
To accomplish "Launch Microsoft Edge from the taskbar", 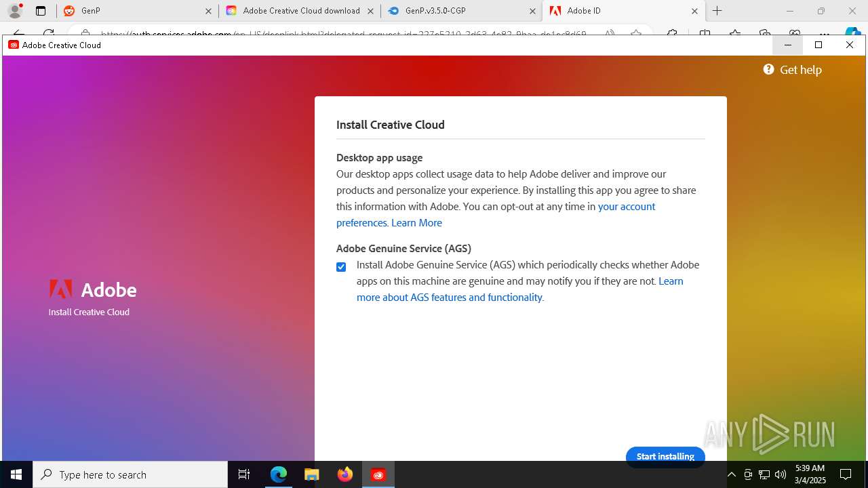I will (x=279, y=474).
